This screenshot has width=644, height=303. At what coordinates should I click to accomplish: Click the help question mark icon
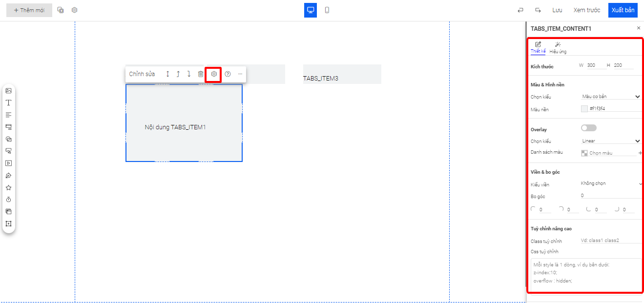(x=228, y=74)
